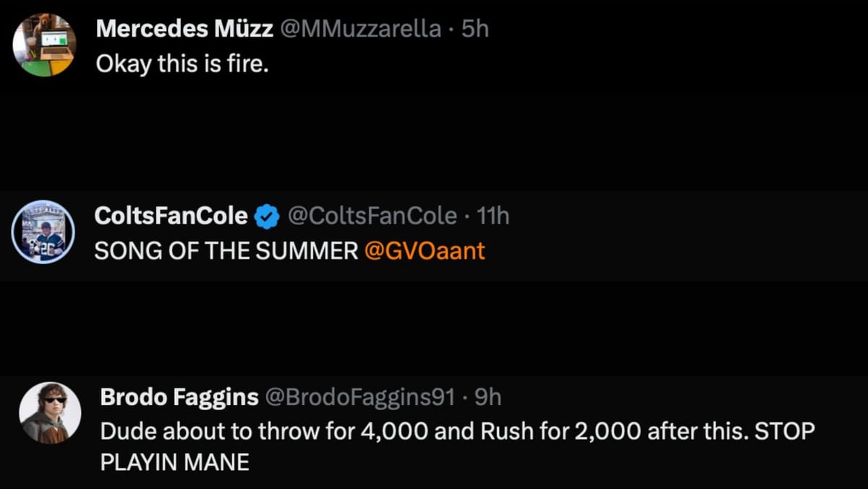The width and height of the screenshot is (868, 489).
Task: Open the 9h timestamp on Brodo's tweet
Action: click(488, 396)
